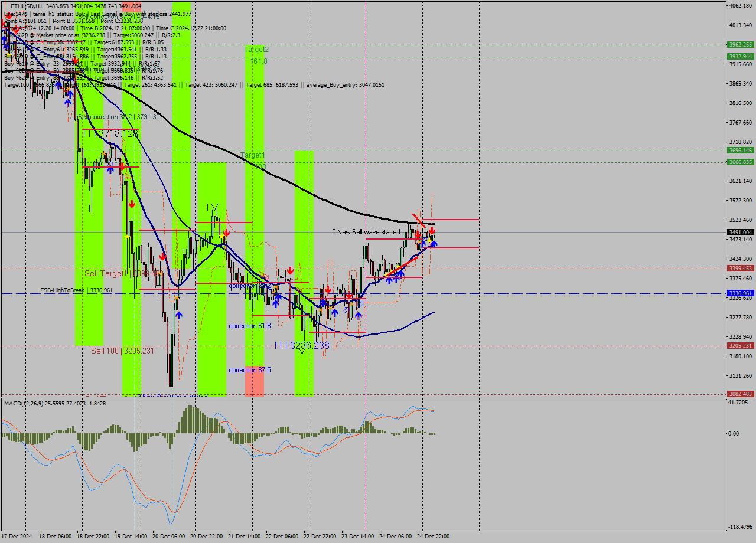Click the '24 Dec 06:00' time label

(x=396, y=536)
